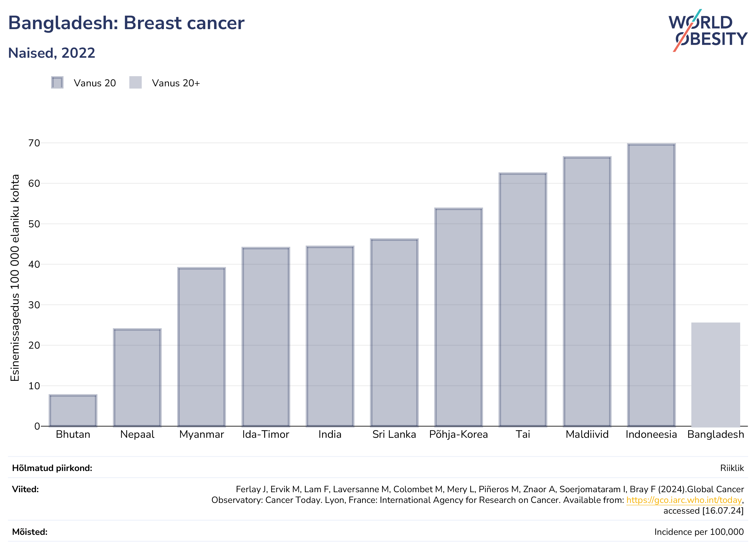
Task: Toggle the Vanus 20 legend swatch
Action: (x=57, y=83)
